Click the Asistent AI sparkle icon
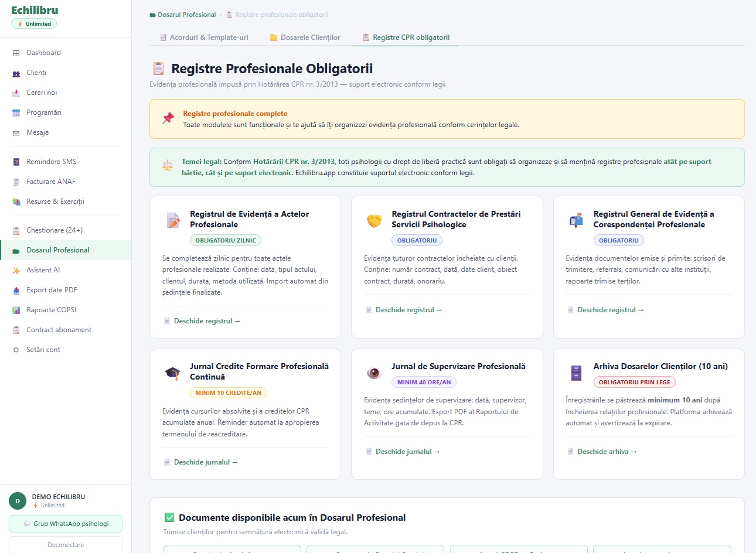 [16, 271]
